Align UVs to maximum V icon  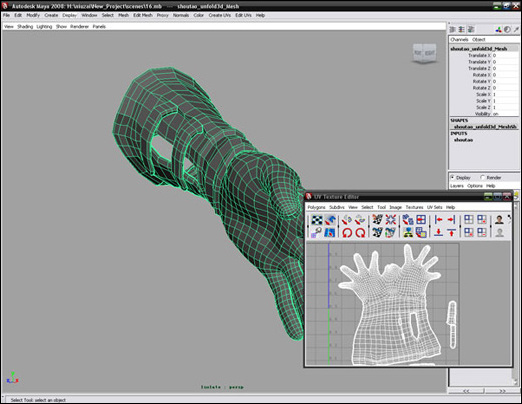click(451, 232)
